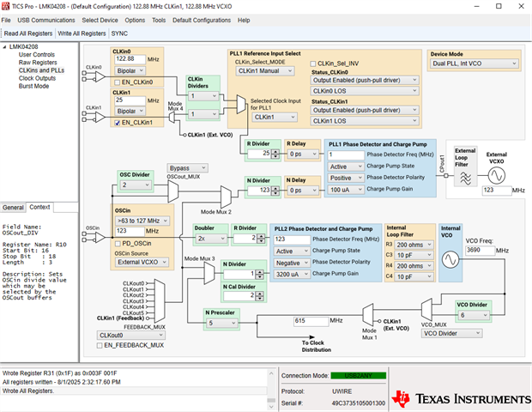Open the CLKin0 Bipolar type dropdown
Screen dimensions: 532x412
[130, 71]
